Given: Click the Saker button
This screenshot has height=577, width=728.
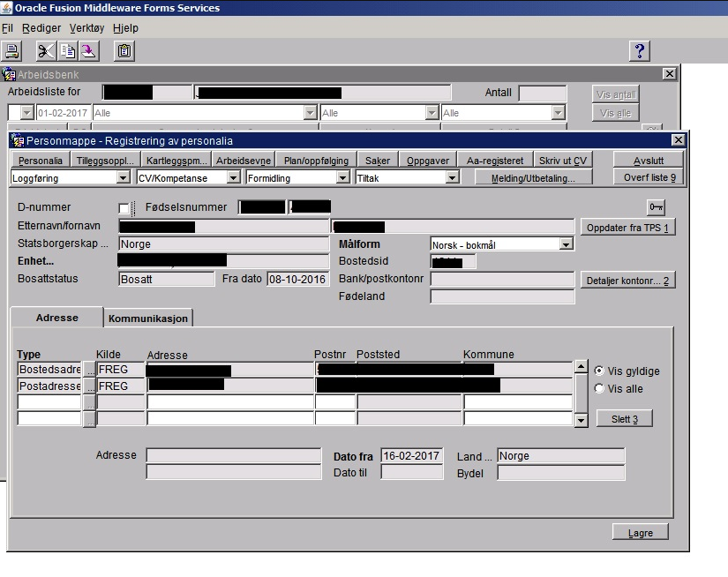Looking at the screenshot, I should click(378, 161).
